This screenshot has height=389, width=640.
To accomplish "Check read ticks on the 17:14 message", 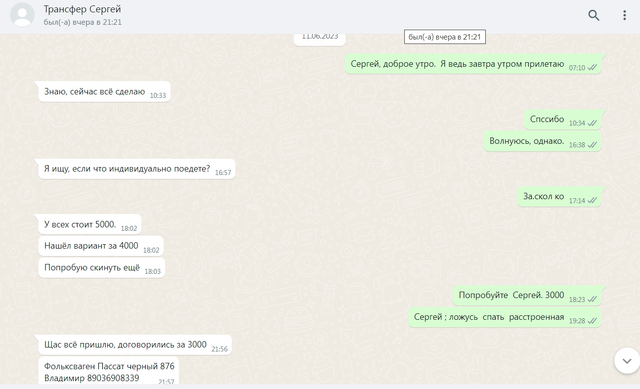I will click(x=592, y=200).
